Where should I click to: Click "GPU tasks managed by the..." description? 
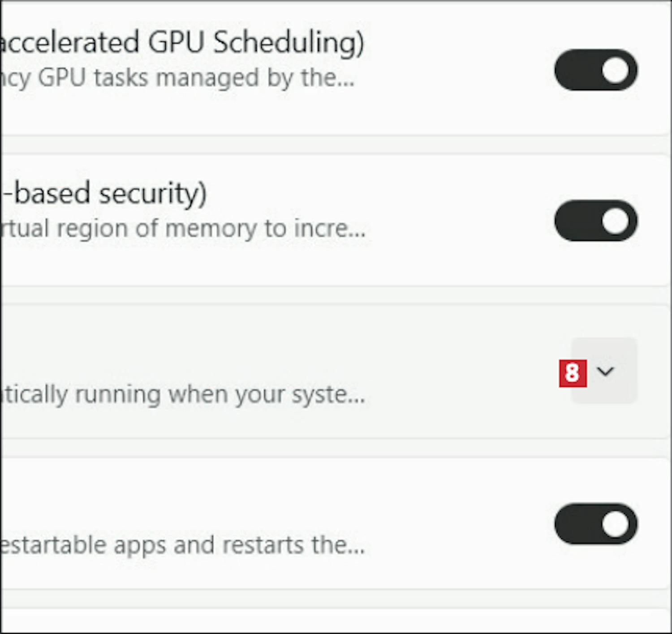tap(196, 78)
